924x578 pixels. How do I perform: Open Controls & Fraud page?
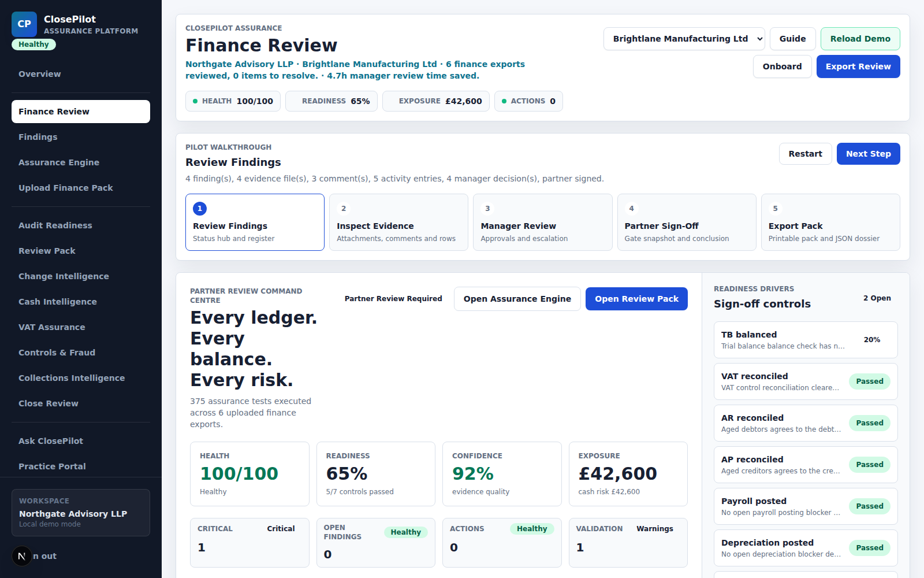click(81, 353)
